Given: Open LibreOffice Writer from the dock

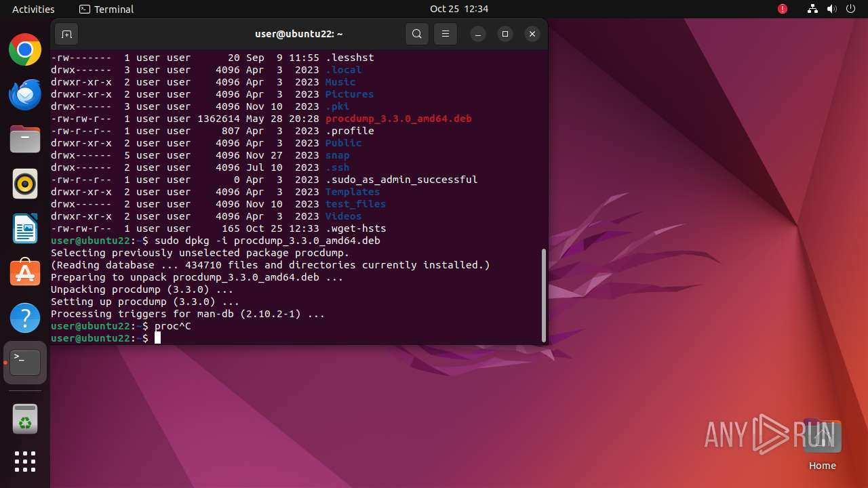Looking at the screenshot, I should 25,228.
